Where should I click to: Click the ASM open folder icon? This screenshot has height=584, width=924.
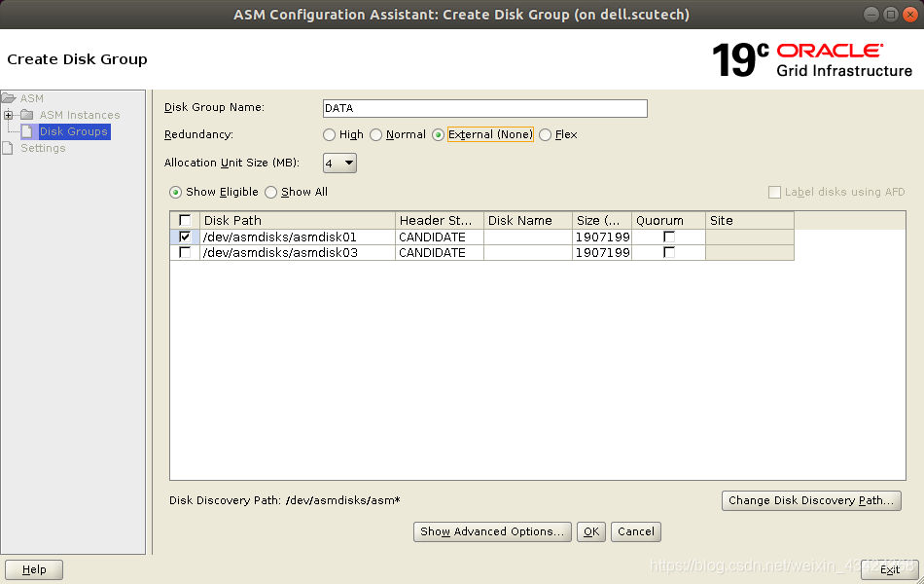tap(8, 98)
